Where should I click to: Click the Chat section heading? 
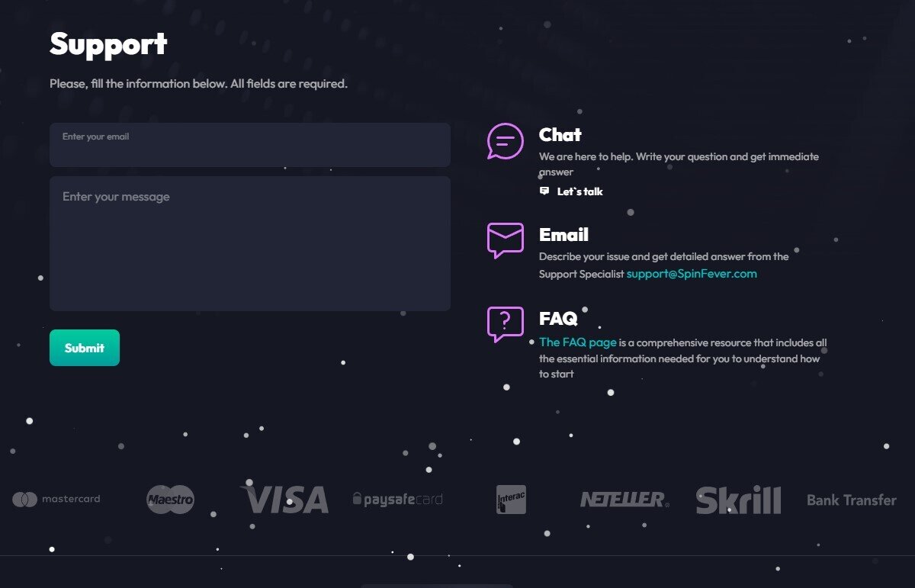560,135
